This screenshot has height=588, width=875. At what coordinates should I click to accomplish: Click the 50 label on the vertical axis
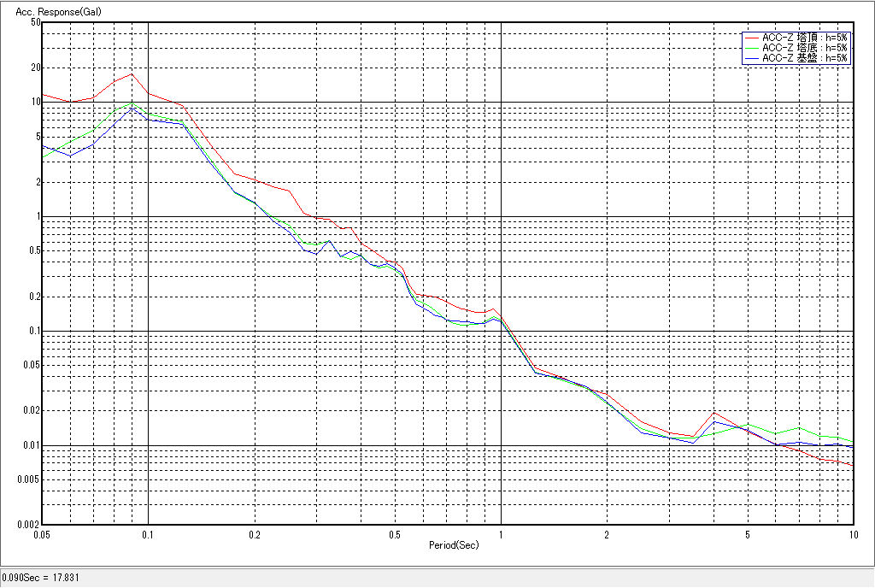(36, 22)
